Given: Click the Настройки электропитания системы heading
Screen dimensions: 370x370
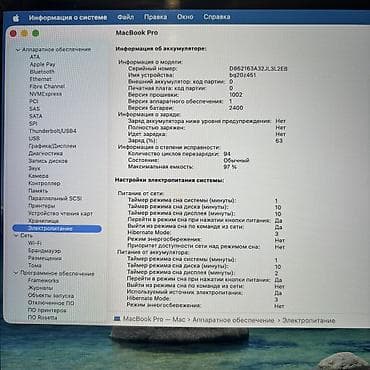Looking at the screenshot, I should [169, 180].
